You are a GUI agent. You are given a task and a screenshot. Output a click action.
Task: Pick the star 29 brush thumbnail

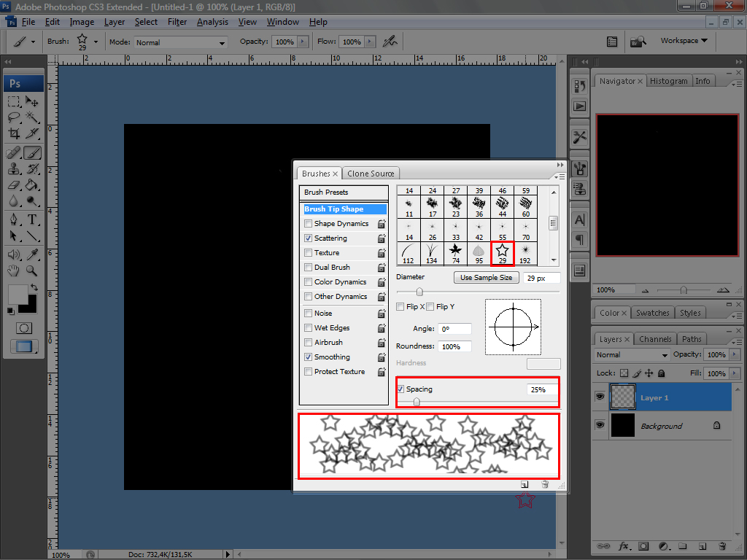coord(502,253)
